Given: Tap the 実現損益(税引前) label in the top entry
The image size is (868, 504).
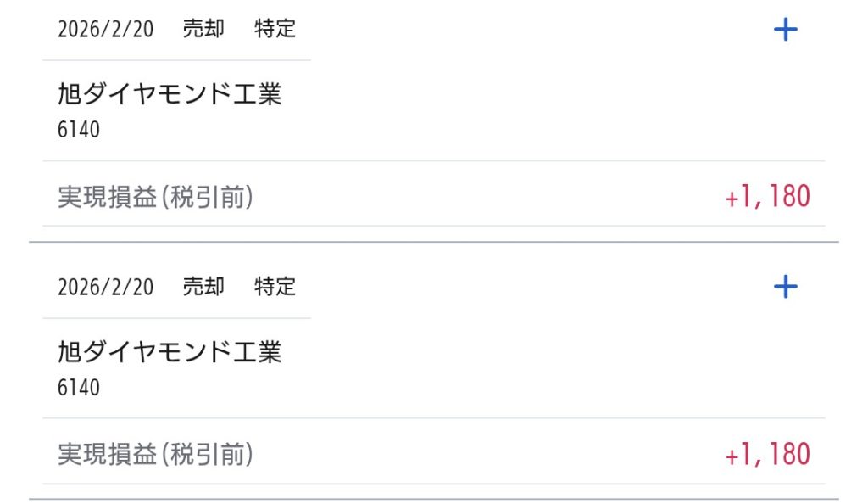Looking at the screenshot, I should point(156,197).
